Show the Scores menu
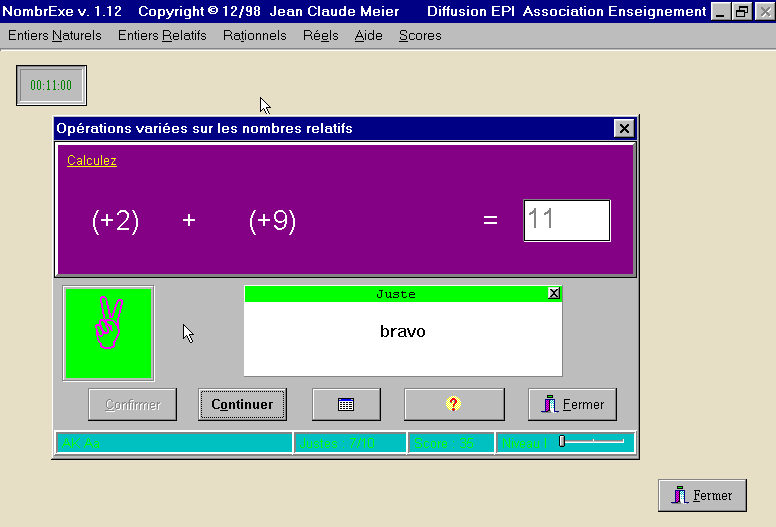 click(420, 35)
